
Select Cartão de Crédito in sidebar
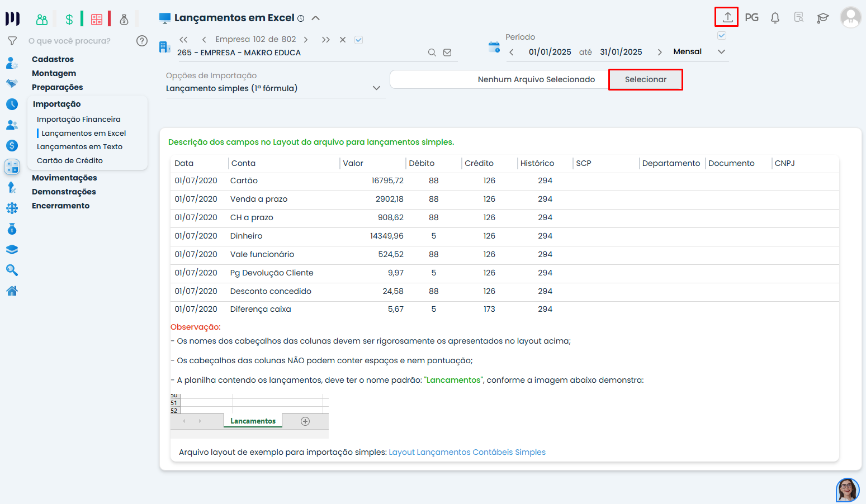coord(70,161)
